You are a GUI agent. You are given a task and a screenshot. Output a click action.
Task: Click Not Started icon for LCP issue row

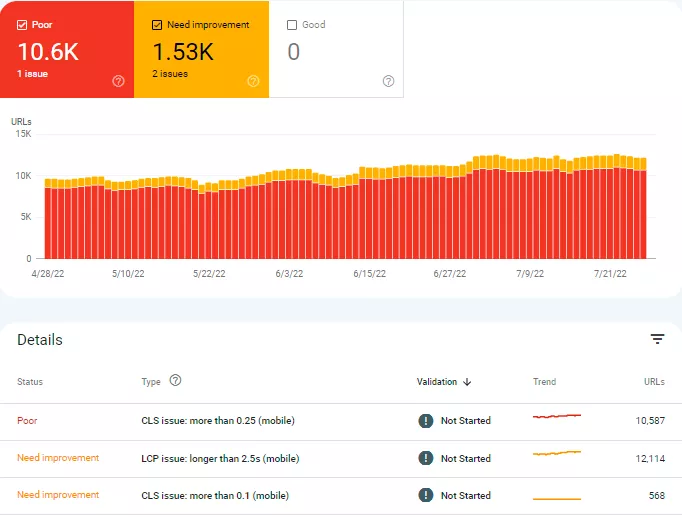pos(425,458)
